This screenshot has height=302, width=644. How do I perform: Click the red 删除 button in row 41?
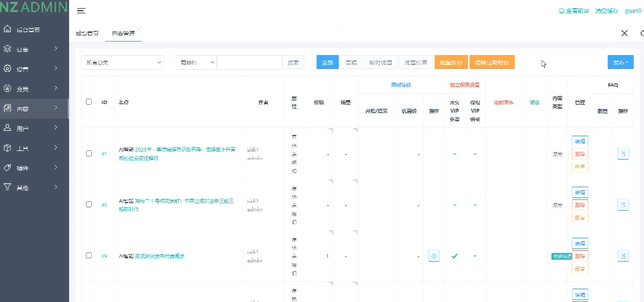click(x=580, y=154)
